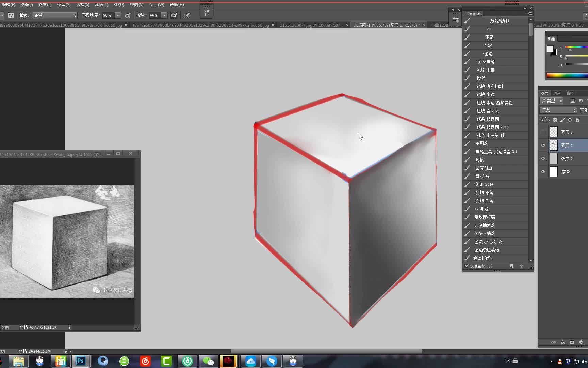Switch to 215312C00-7.jpg document tab

pos(311,25)
